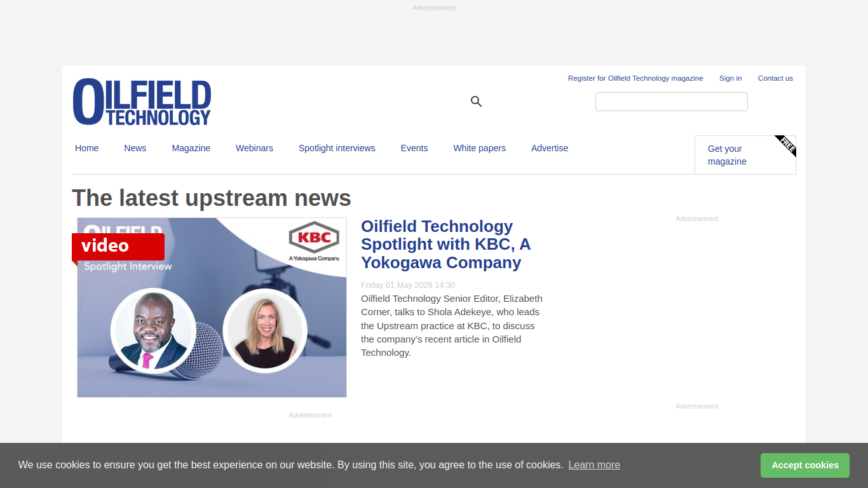The width and height of the screenshot is (868, 488).
Task: Click the Oilfield Technology logo
Action: point(142,102)
